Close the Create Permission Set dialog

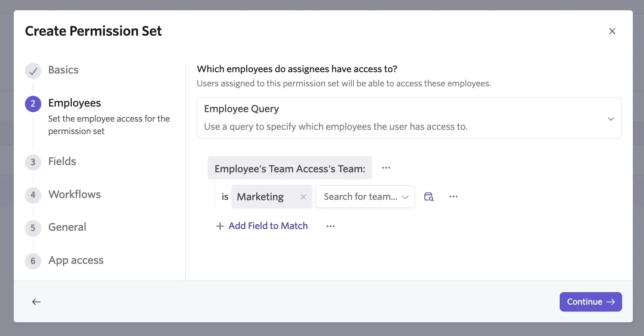pyautogui.click(x=612, y=31)
